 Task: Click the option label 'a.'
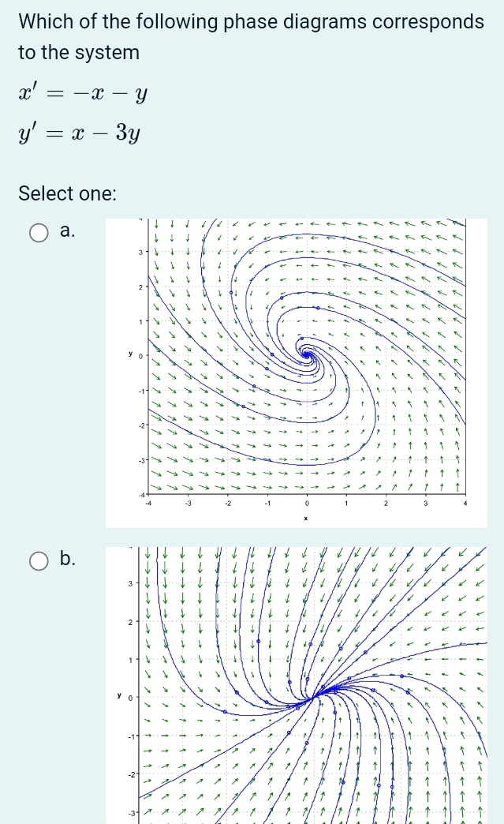point(68,230)
